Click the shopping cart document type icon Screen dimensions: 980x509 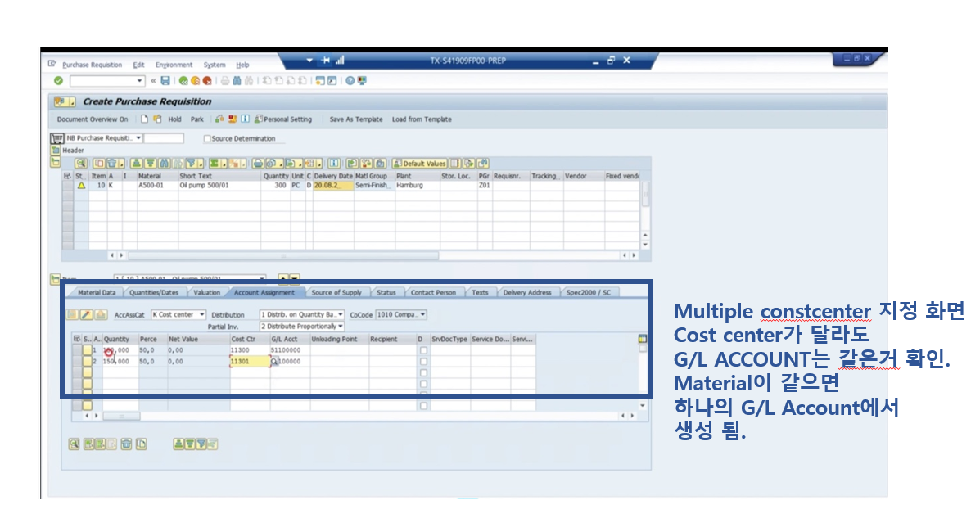[x=56, y=138]
